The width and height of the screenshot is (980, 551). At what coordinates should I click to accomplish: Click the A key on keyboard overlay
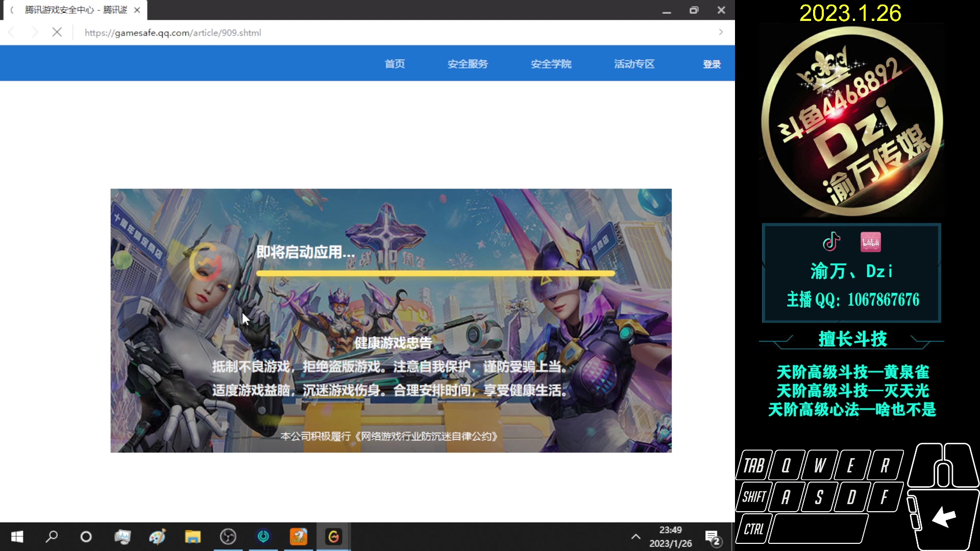tap(787, 497)
